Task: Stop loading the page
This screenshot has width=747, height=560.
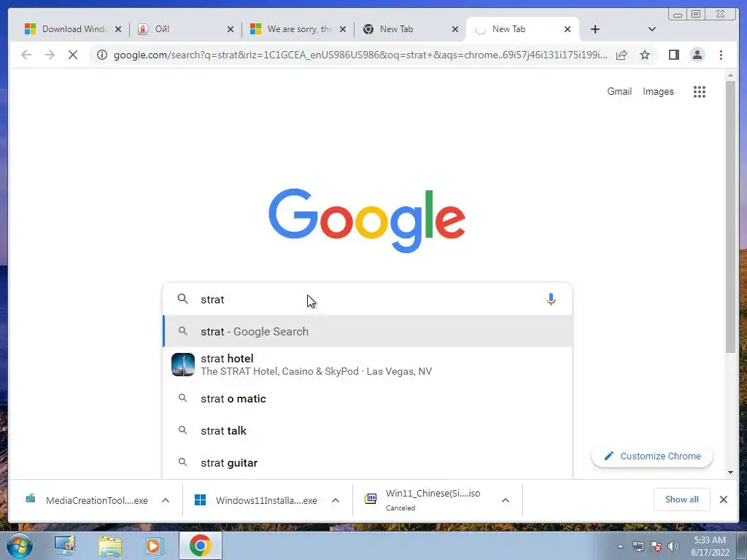Action: click(x=73, y=55)
